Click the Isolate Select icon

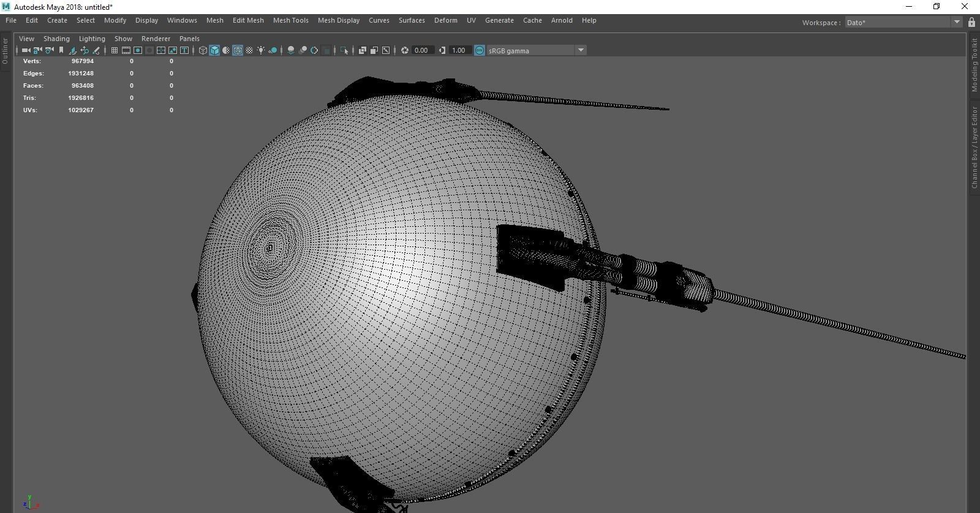point(344,50)
